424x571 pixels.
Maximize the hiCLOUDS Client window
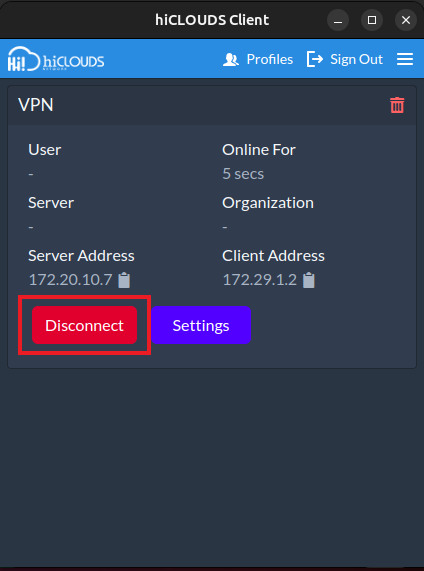click(x=372, y=20)
